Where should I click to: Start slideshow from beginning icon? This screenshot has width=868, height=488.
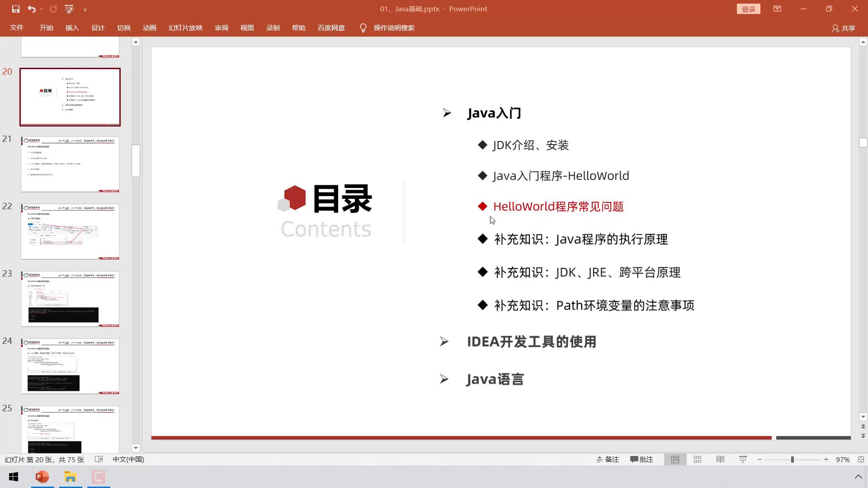click(69, 9)
